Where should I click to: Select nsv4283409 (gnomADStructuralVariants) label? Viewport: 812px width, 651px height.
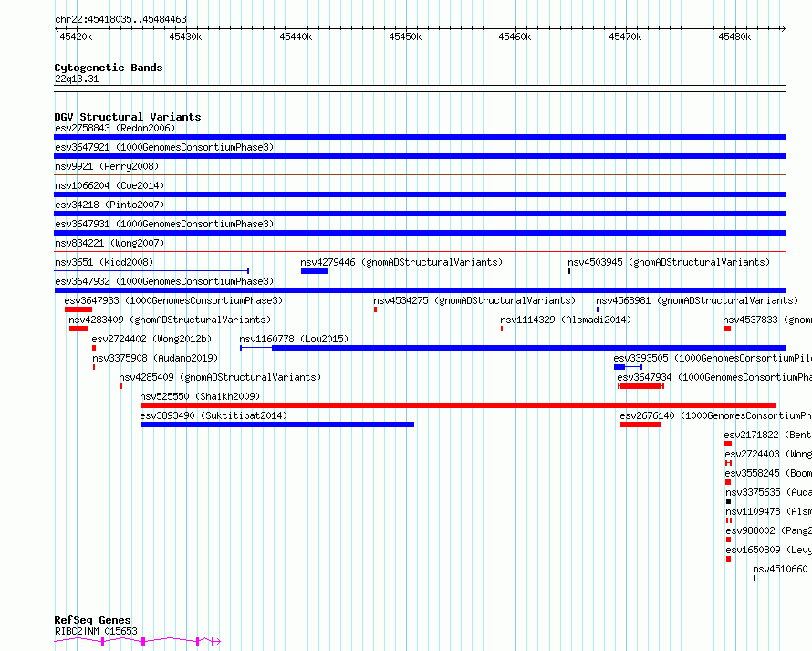(x=170, y=320)
